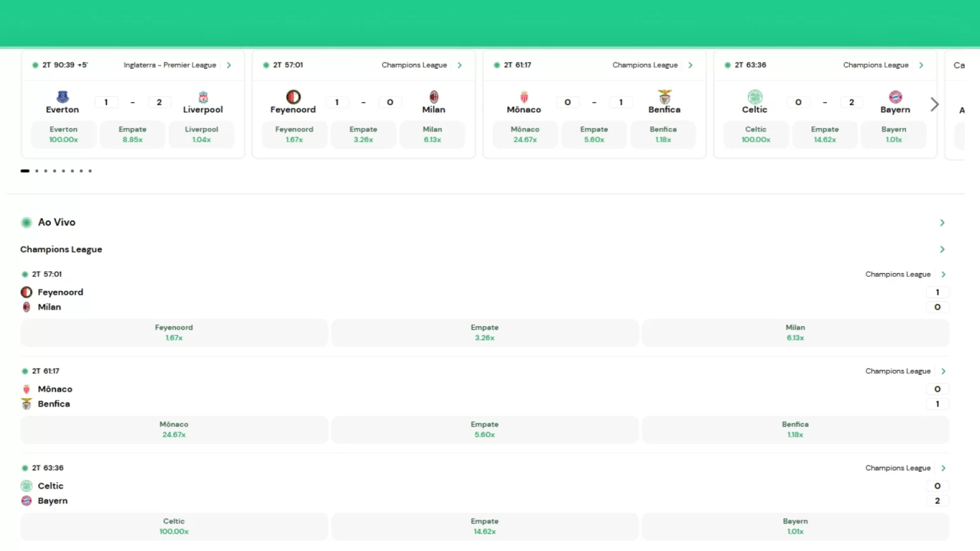Screen dimensions: 980x551
Task: Bet Celtic 100.00x in carousel card
Action: point(756,135)
